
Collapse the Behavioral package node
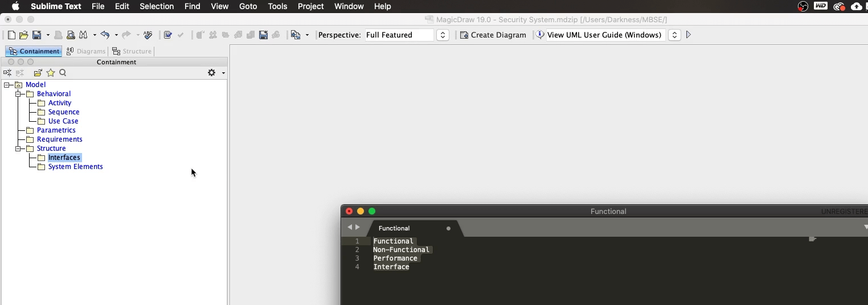coord(18,94)
